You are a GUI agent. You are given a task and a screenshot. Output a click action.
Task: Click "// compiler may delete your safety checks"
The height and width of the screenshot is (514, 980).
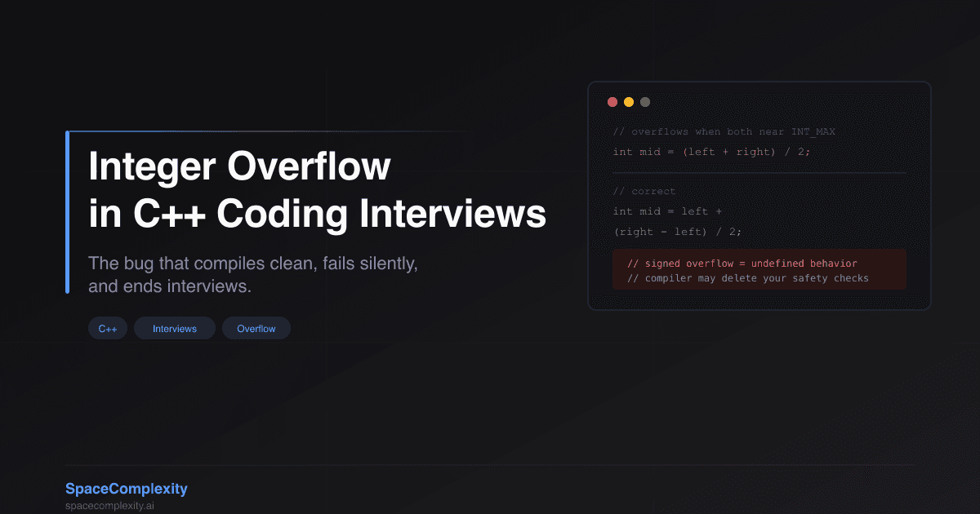748,278
